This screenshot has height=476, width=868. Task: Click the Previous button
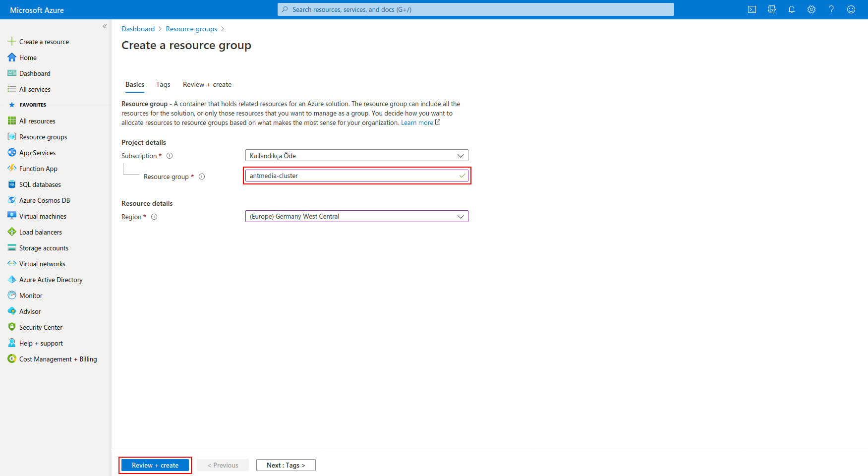pos(223,465)
